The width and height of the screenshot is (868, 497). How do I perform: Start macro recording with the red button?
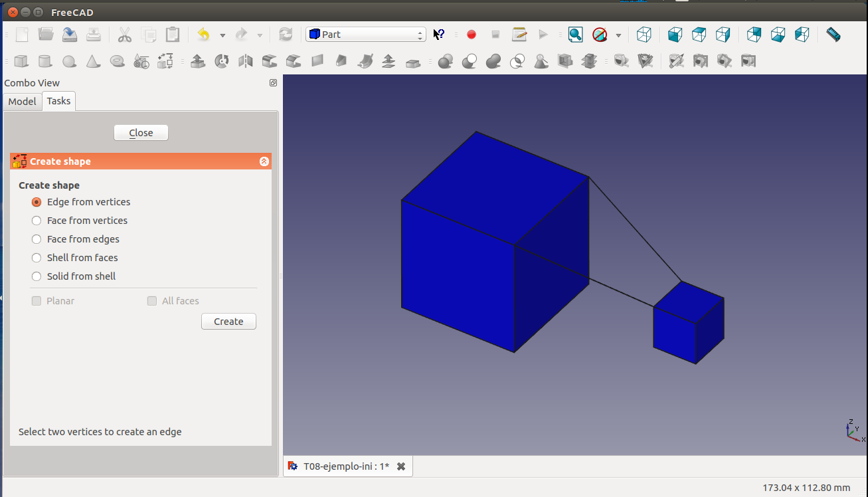coord(472,35)
